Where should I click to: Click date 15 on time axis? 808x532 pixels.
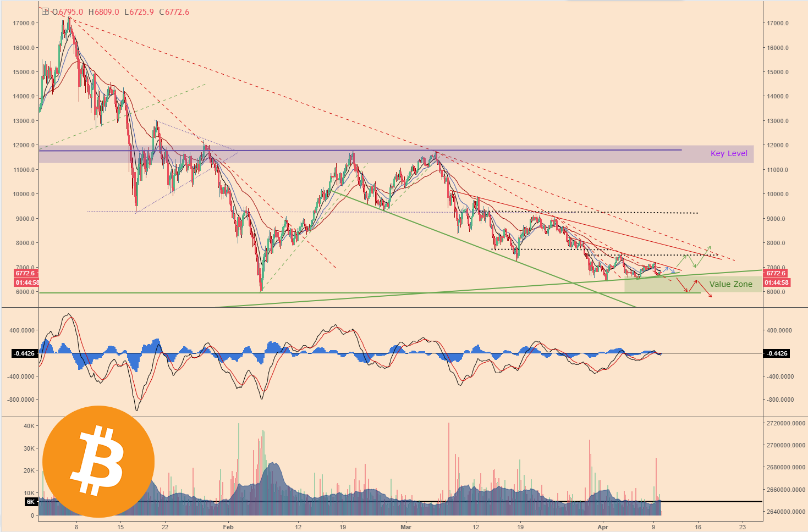pyautogui.click(x=121, y=527)
